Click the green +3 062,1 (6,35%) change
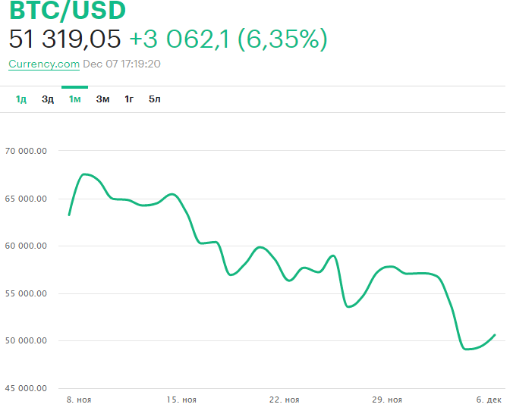This screenshot has width=513, height=420. [x=228, y=39]
